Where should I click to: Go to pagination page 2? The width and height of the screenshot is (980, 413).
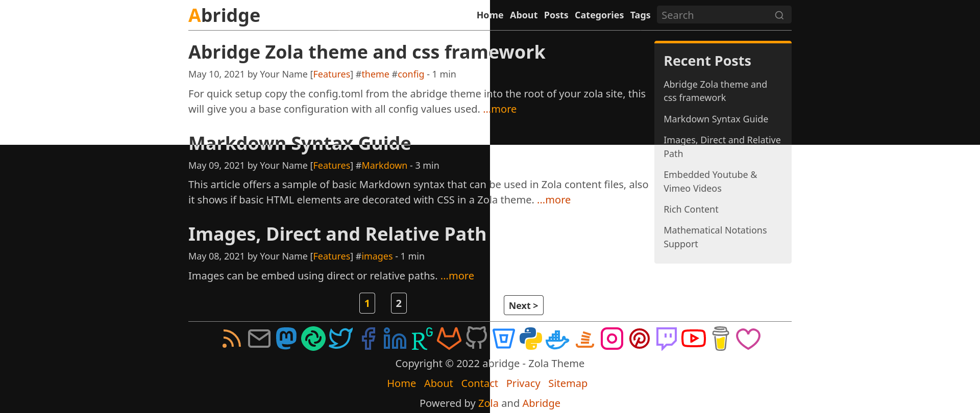coord(399,303)
